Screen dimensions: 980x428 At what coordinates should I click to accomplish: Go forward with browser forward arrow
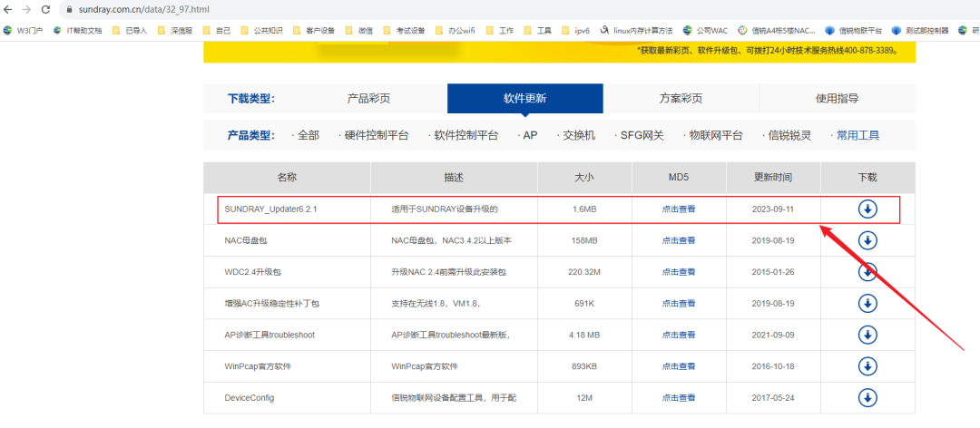point(27,9)
